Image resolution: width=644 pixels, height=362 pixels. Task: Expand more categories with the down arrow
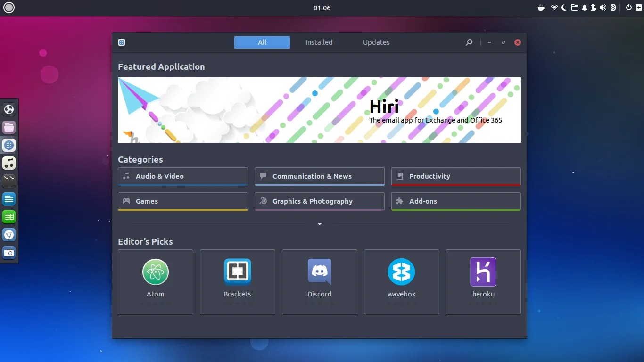tap(320, 224)
